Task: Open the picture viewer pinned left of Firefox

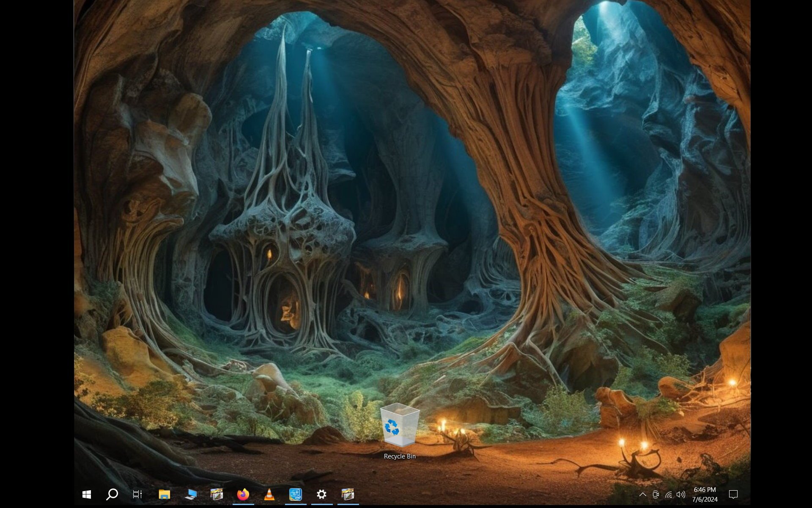Action: point(217,494)
